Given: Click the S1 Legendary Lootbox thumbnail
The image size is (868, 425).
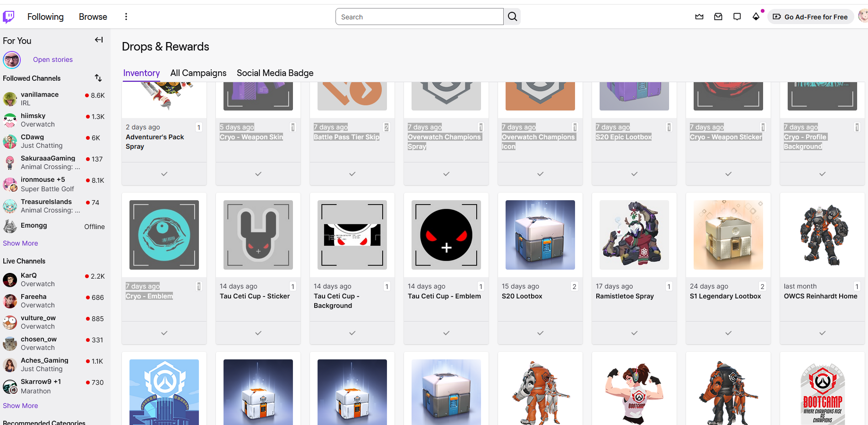Looking at the screenshot, I should point(728,235).
